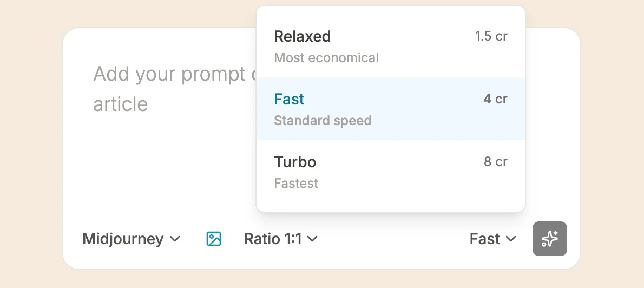This screenshot has height=288, width=644.
Task: Click the image attachment icon
Action: point(214,239)
